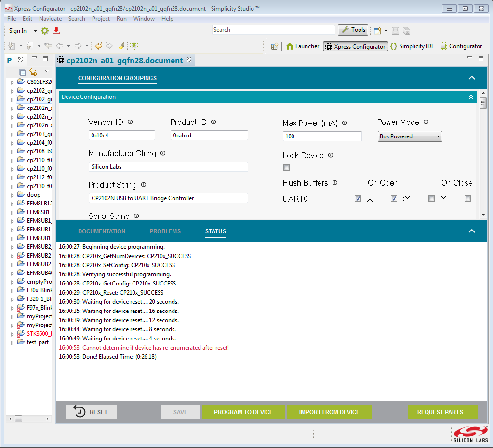Click the Undo arrow in the toolbar
Image resolution: width=493 pixels, height=448 pixels.
tap(98, 45)
